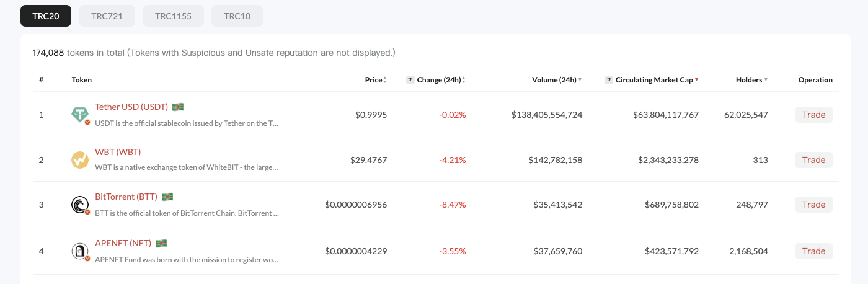Switch to the TRC10 tab
The width and height of the screenshot is (868, 284).
tap(237, 16)
